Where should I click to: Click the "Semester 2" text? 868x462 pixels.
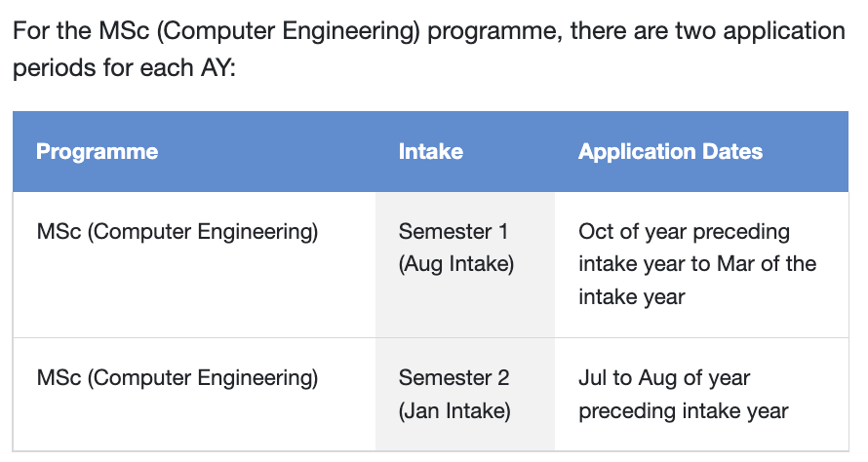pyautogui.click(x=454, y=378)
